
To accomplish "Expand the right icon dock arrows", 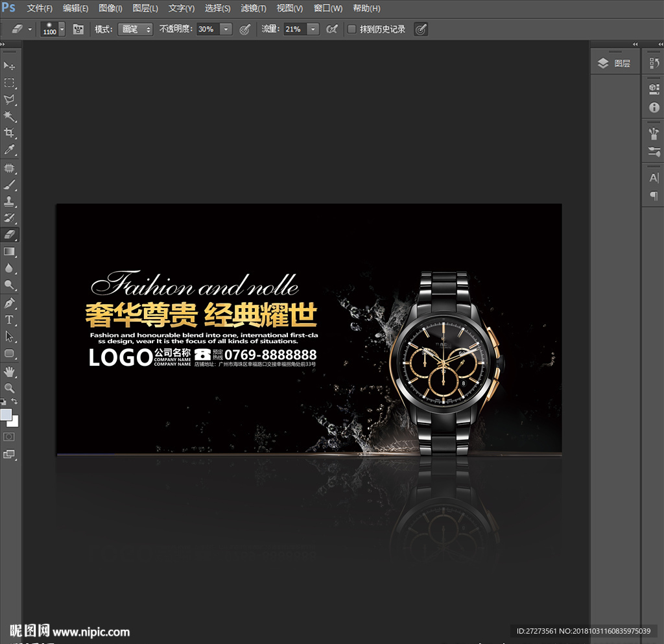I will click(x=661, y=44).
